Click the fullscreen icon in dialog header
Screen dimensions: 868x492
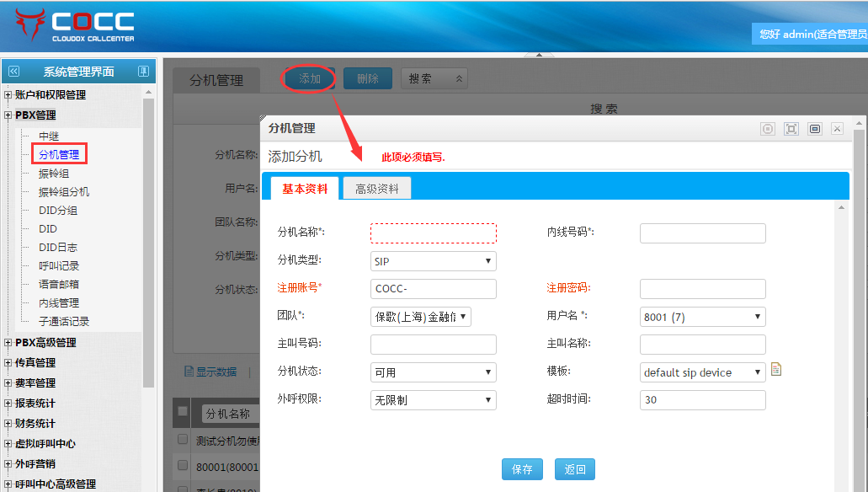click(791, 129)
